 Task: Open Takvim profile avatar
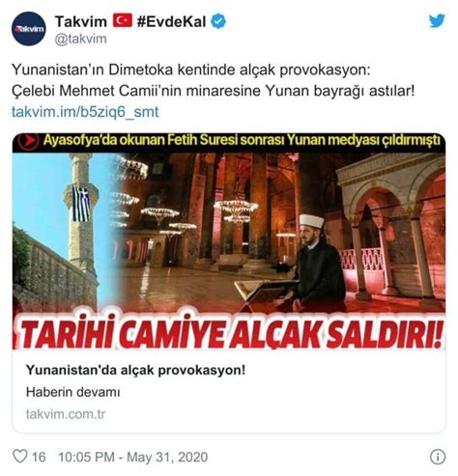[x=29, y=29]
